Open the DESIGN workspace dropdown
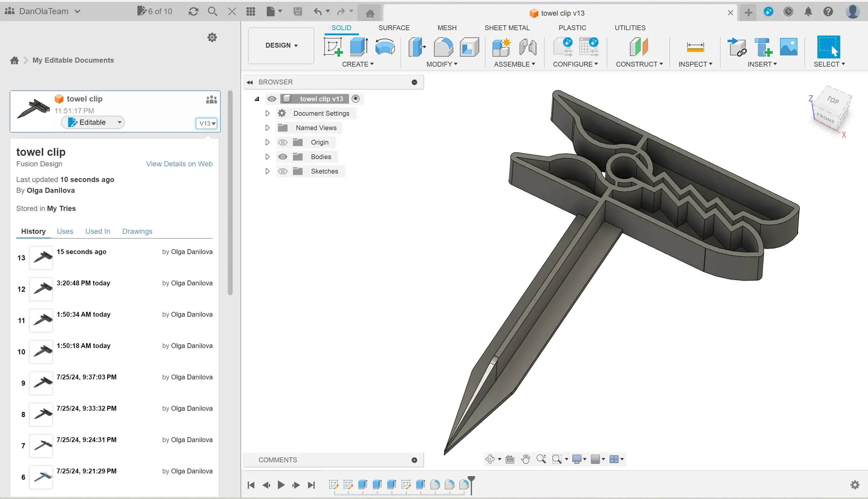Viewport: 868px width, 499px height. coord(281,45)
